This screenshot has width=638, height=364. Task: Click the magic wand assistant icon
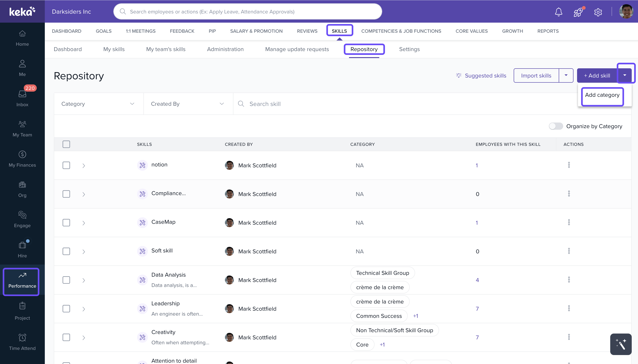point(621,344)
